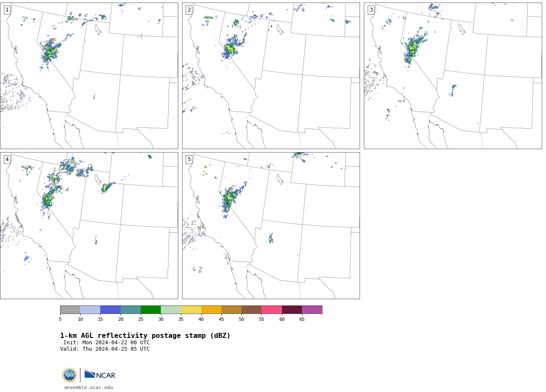Click the colorbar tick label 50
Image resolution: width=546 pixels, height=392 pixels.
[241, 319]
